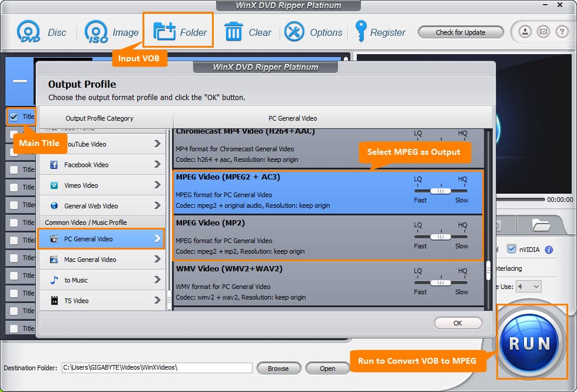The image size is (577, 392).
Task: Clear the loaded title list
Action: click(247, 32)
